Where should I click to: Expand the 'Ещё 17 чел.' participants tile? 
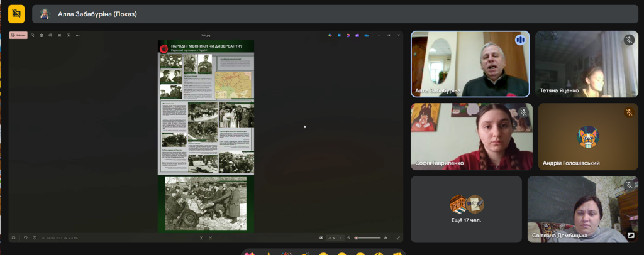[466, 209]
